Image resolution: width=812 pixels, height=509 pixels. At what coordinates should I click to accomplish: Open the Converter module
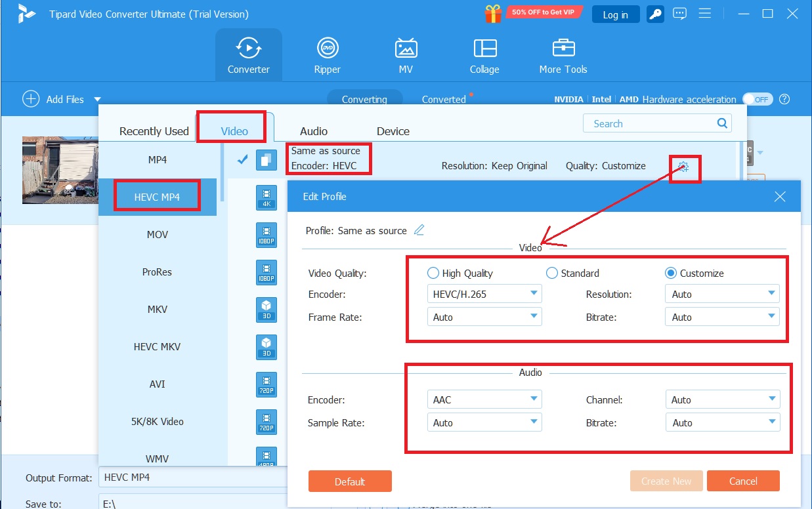[x=248, y=55]
